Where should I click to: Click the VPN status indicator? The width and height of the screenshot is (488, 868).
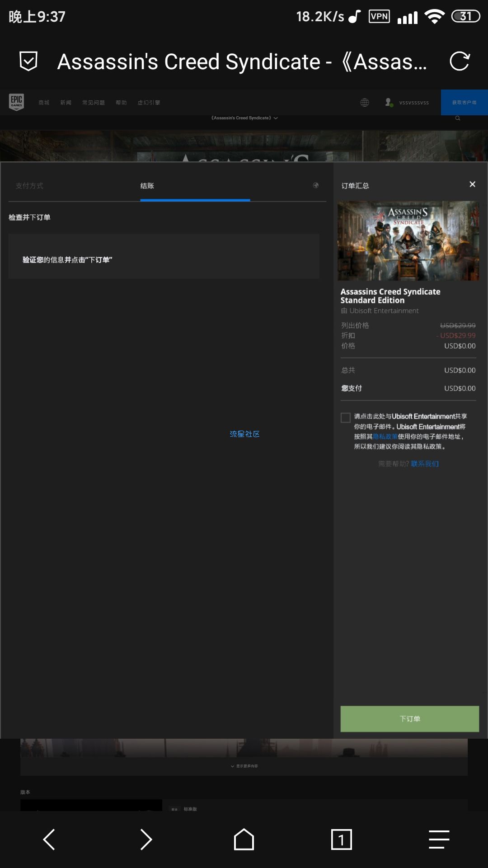380,17
